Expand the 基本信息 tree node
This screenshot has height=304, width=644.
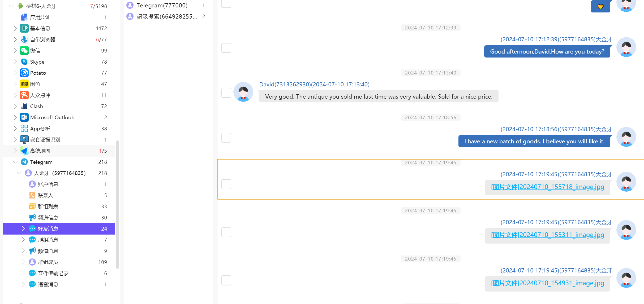pyautogui.click(x=15, y=28)
